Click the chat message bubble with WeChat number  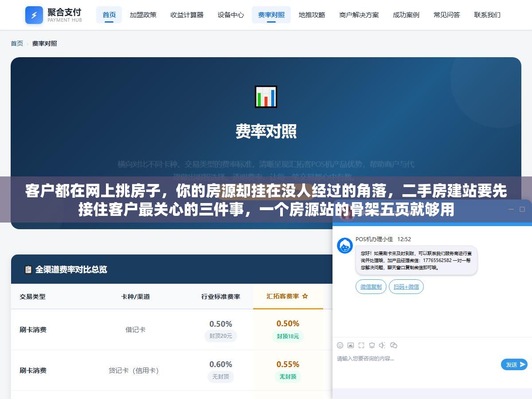point(416,261)
